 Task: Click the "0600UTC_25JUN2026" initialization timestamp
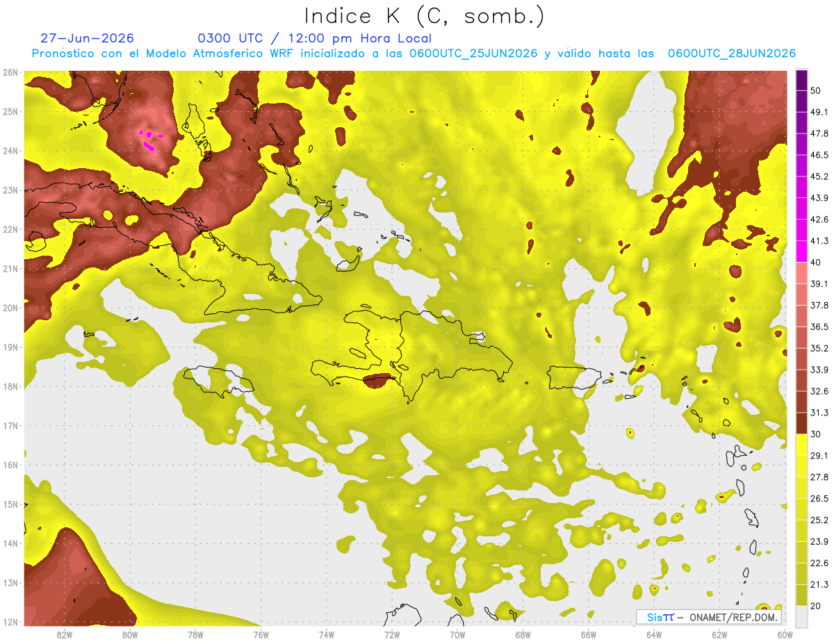click(x=473, y=53)
